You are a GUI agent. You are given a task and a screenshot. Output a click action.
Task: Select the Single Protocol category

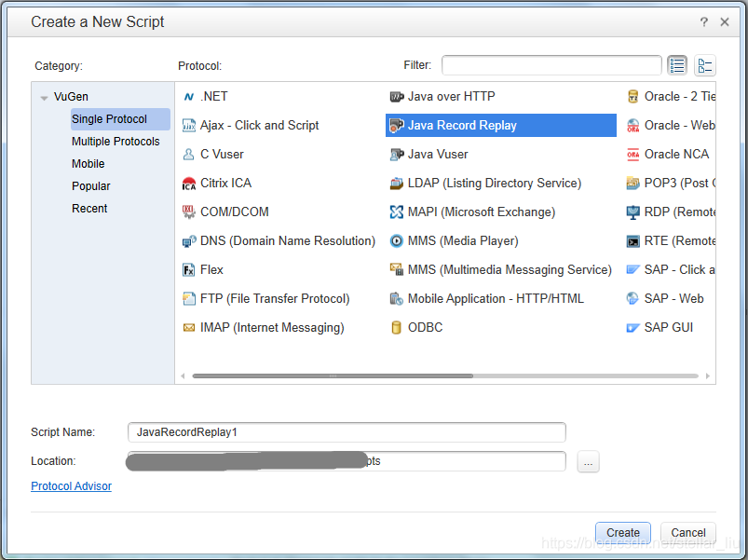120,118
